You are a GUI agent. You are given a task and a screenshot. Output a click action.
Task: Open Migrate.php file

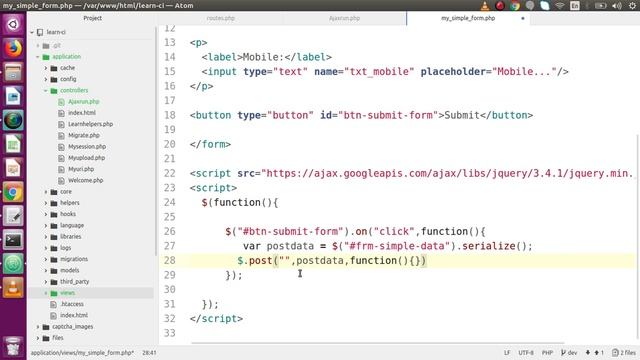(84, 135)
